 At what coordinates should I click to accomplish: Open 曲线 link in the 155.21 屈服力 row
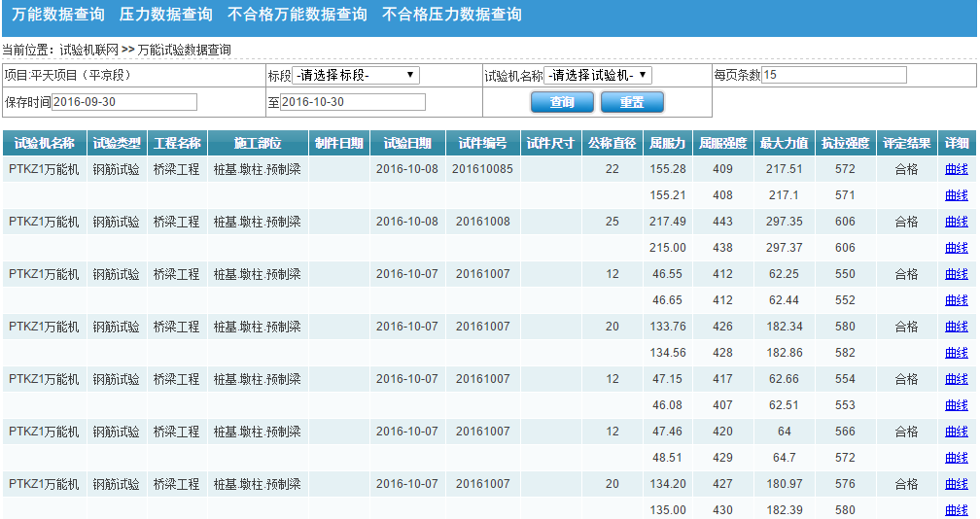click(957, 195)
